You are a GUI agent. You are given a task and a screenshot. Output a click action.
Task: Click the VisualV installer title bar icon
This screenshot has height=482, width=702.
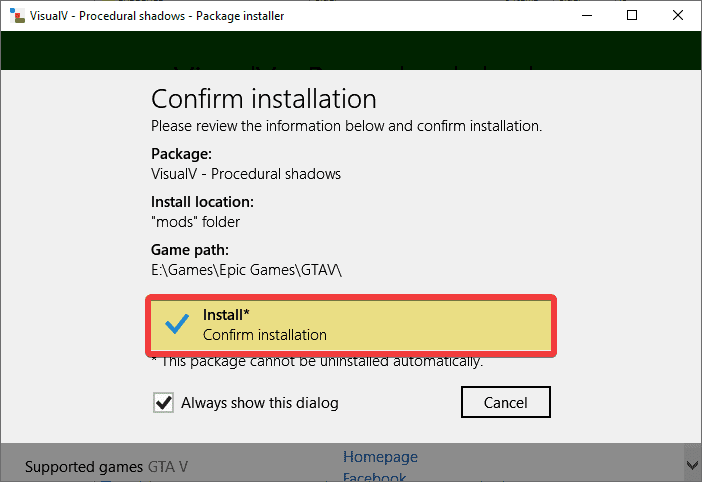coord(17,16)
